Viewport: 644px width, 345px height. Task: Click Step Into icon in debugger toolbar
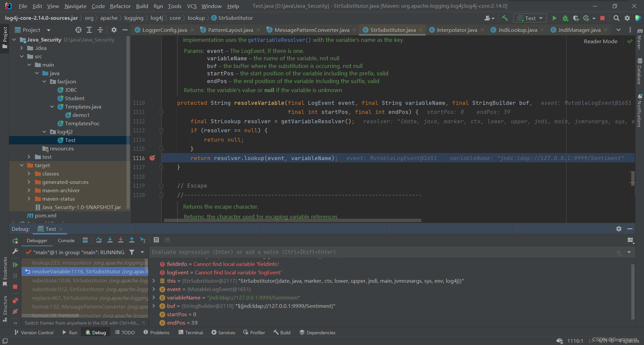click(110, 240)
